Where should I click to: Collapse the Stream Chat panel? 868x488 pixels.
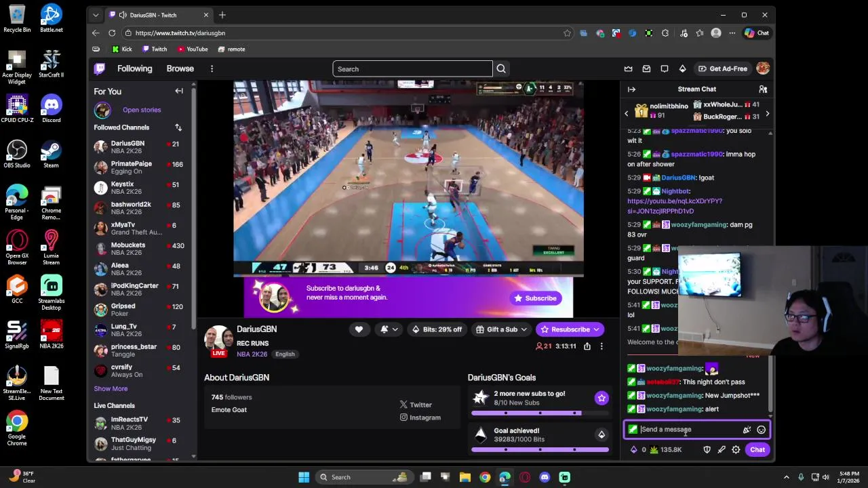click(x=631, y=89)
